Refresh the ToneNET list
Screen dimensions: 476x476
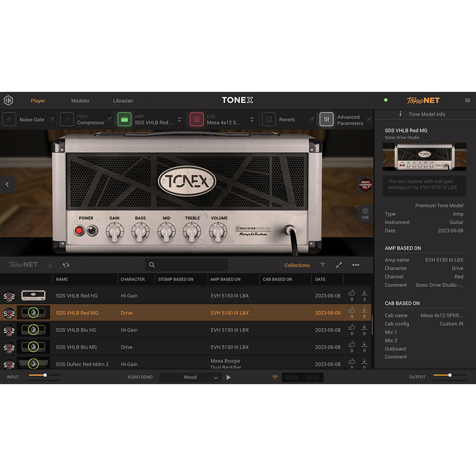[x=66, y=265]
